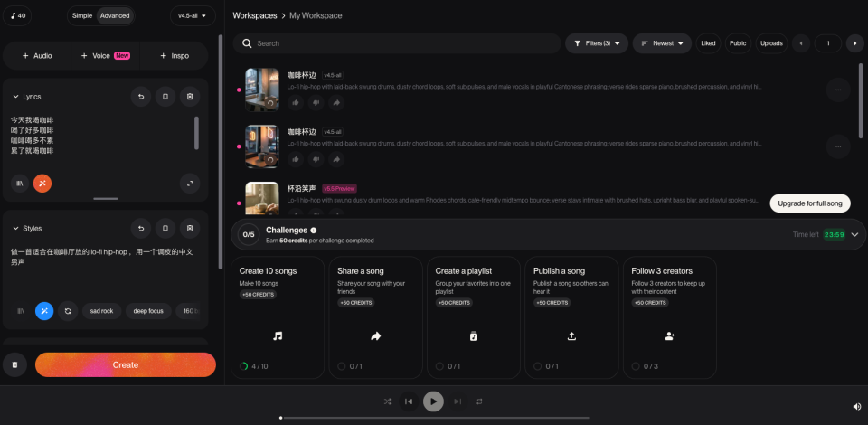Viewport: 868px width, 425px height.
Task: Add Voice input marked New
Action: pyautogui.click(x=105, y=56)
